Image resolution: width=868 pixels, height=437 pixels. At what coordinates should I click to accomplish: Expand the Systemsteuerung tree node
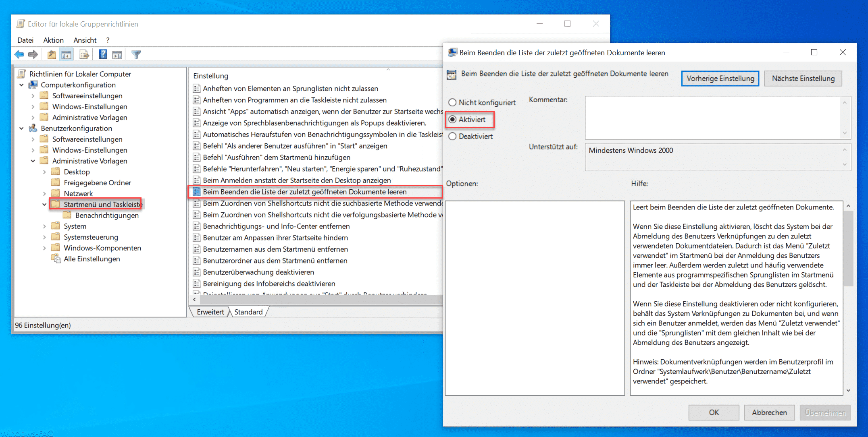[x=44, y=237]
